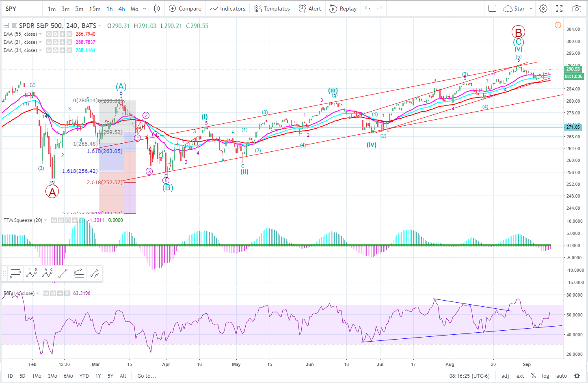The width and height of the screenshot is (588, 383).
Task: Select the Fib retracement drawing tool
Action: (x=15, y=274)
